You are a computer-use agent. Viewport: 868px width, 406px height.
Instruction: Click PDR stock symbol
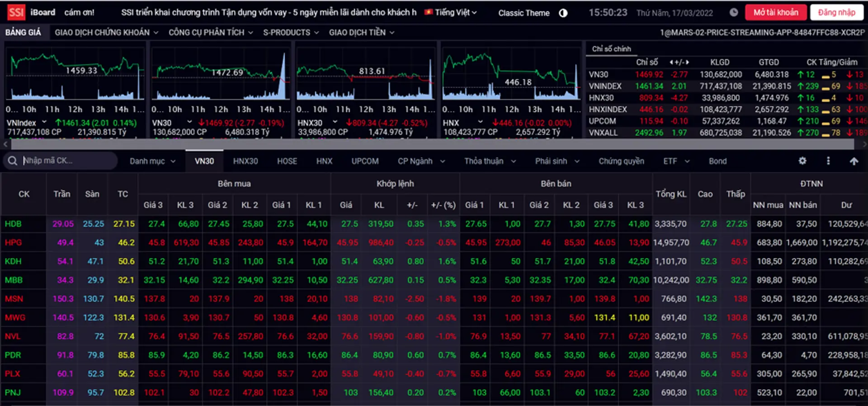13,355
